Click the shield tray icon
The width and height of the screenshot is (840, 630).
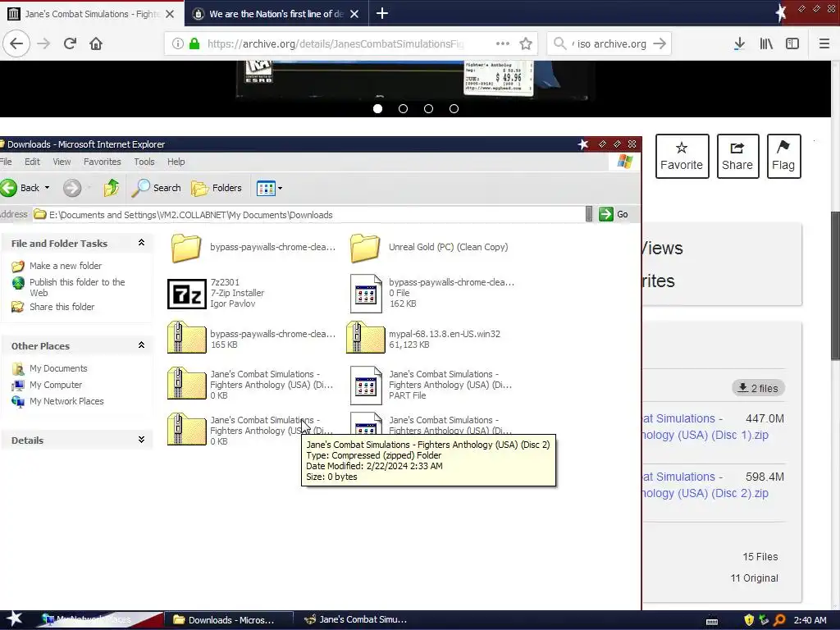click(749, 620)
